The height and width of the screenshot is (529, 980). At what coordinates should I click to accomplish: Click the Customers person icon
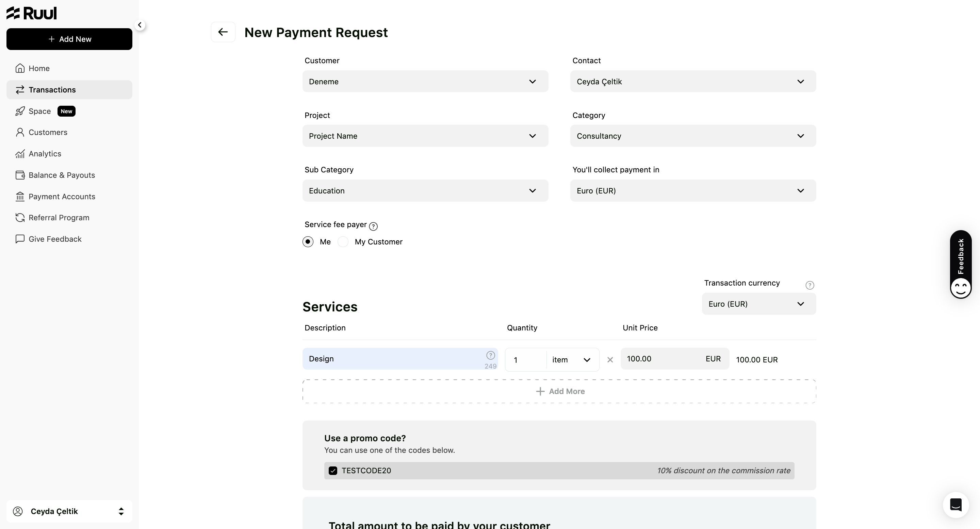coord(20,132)
